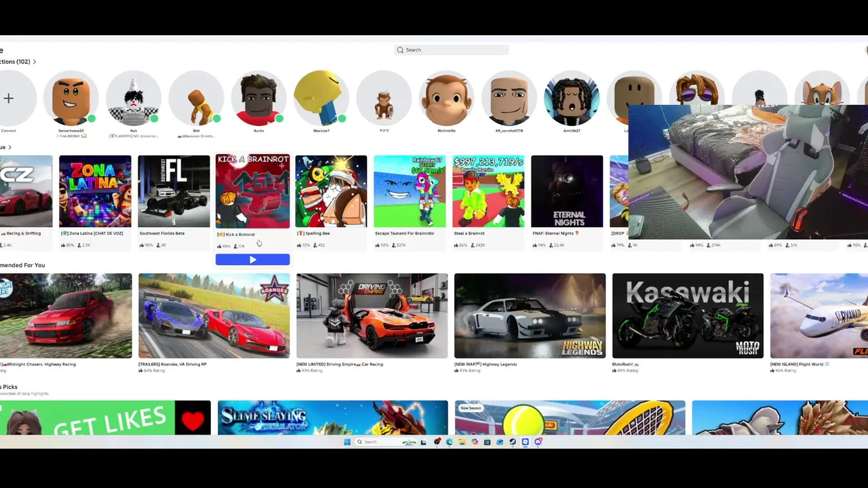Open Southwest Florida Beta thumbnail
The image size is (868, 488).
point(174,191)
